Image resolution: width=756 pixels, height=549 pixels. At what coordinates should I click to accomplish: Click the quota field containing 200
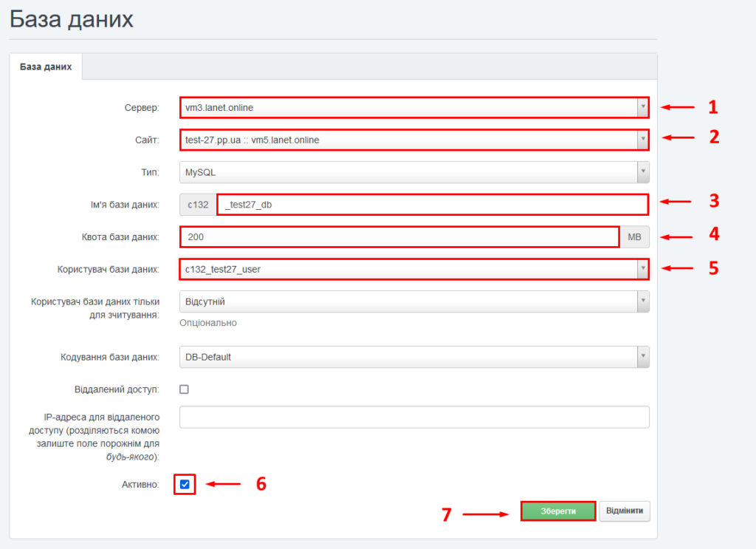(399, 237)
